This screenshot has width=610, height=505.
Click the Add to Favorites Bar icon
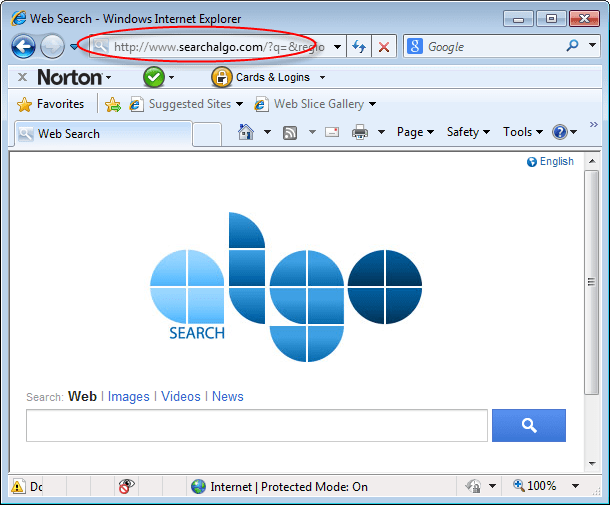point(113,104)
